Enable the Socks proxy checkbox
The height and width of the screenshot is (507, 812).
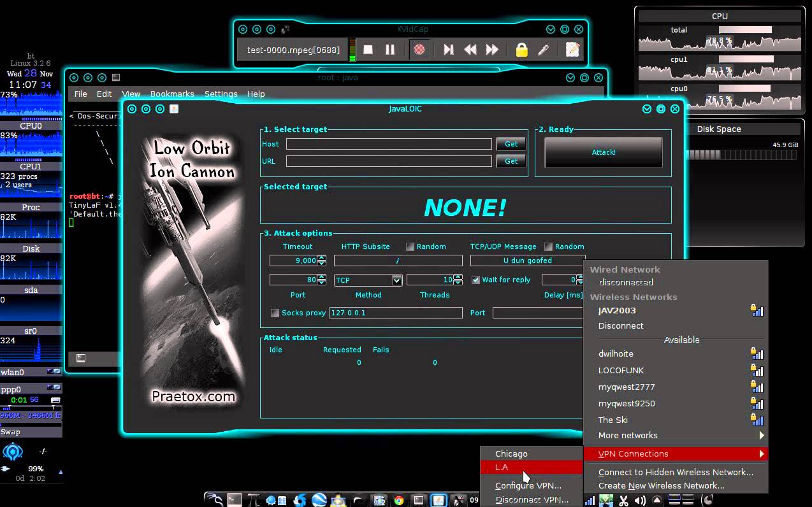[x=275, y=313]
